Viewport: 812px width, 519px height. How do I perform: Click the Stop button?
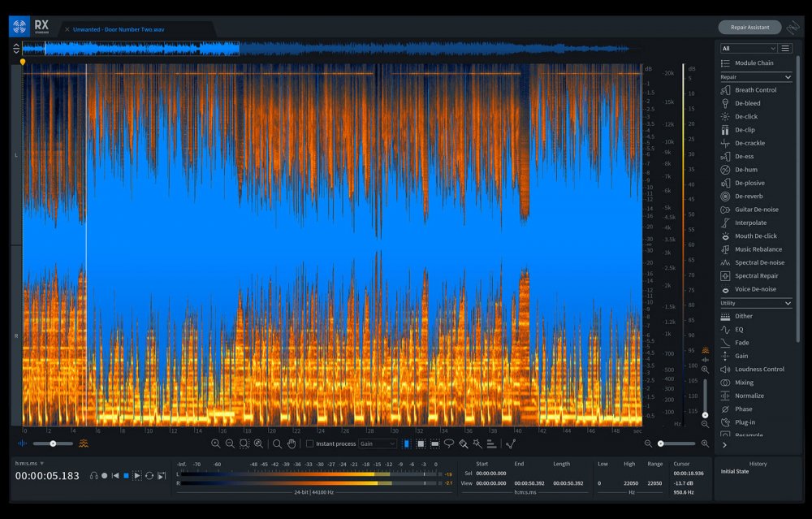pyautogui.click(x=126, y=475)
